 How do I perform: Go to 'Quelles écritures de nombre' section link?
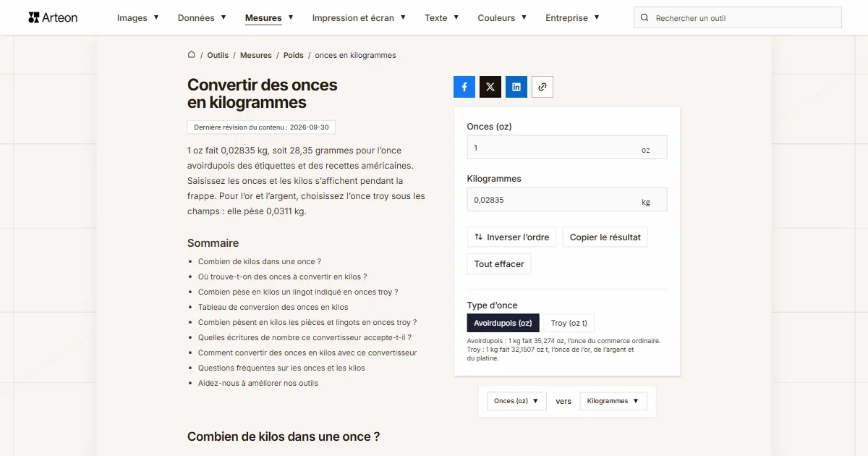click(305, 337)
